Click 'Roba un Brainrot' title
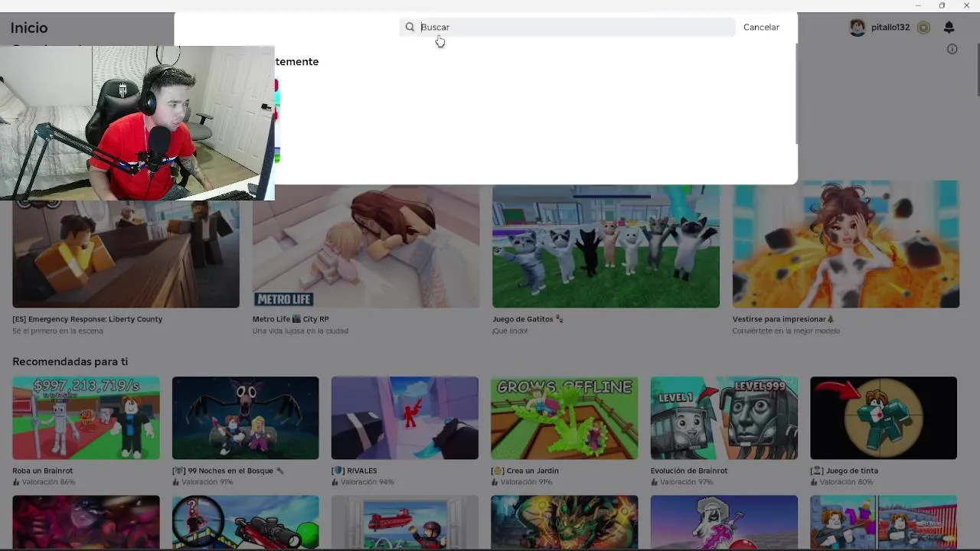This screenshot has width=980, height=551. (43, 471)
